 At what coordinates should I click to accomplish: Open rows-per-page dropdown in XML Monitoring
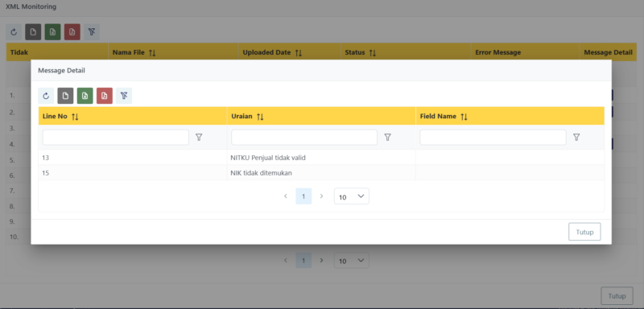pos(352,260)
